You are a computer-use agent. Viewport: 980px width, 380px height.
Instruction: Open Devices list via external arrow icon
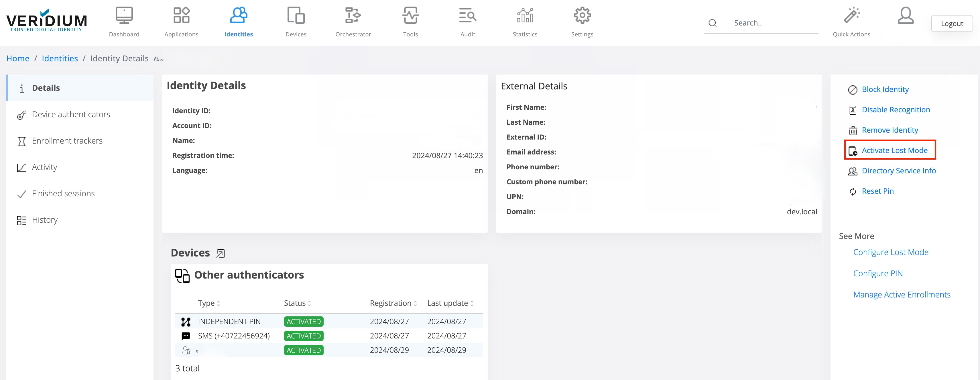[220, 254]
